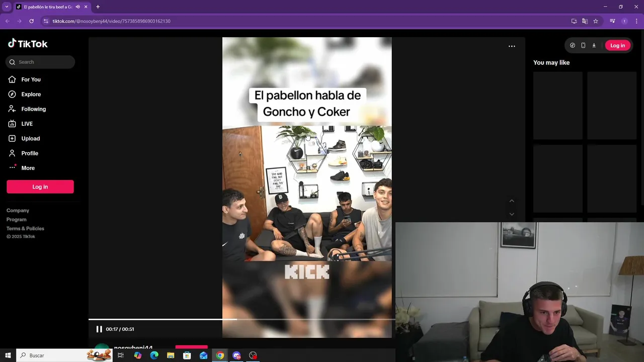The width and height of the screenshot is (644, 362).
Task: Click the top-right Log in button
Action: pyautogui.click(x=617, y=45)
